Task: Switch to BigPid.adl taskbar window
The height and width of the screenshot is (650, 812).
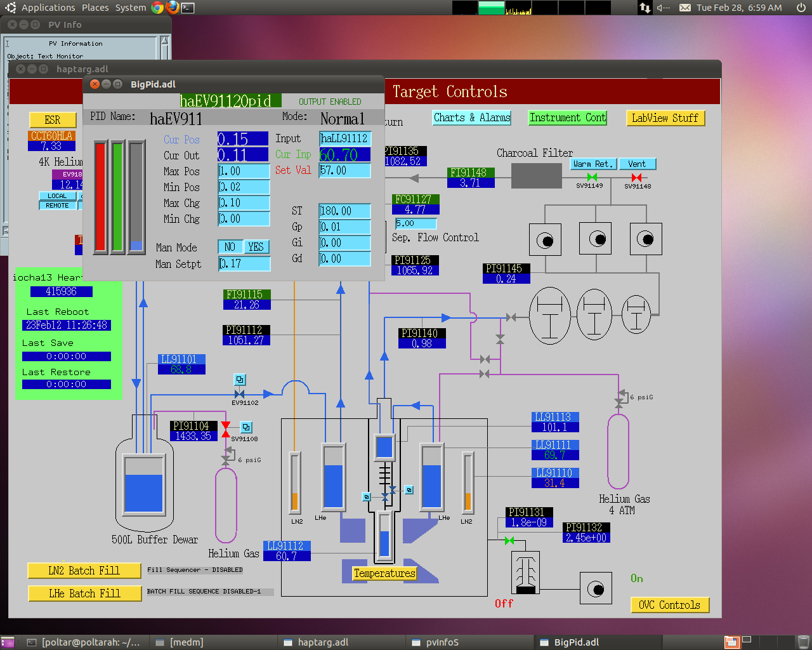Action: pos(597,642)
